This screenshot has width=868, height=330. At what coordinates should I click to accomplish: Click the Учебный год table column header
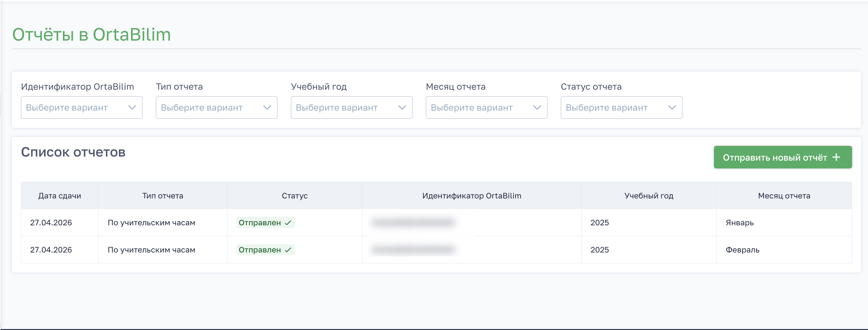(649, 196)
